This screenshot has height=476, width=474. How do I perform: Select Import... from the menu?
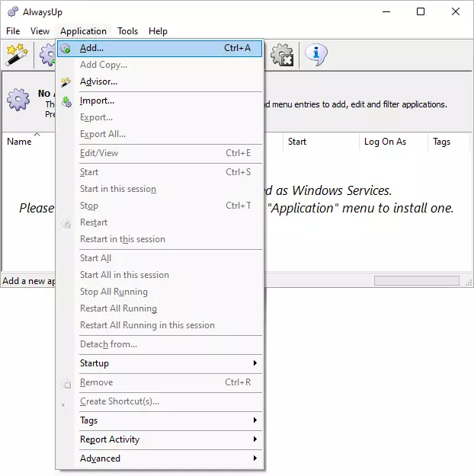pos(159,101)
